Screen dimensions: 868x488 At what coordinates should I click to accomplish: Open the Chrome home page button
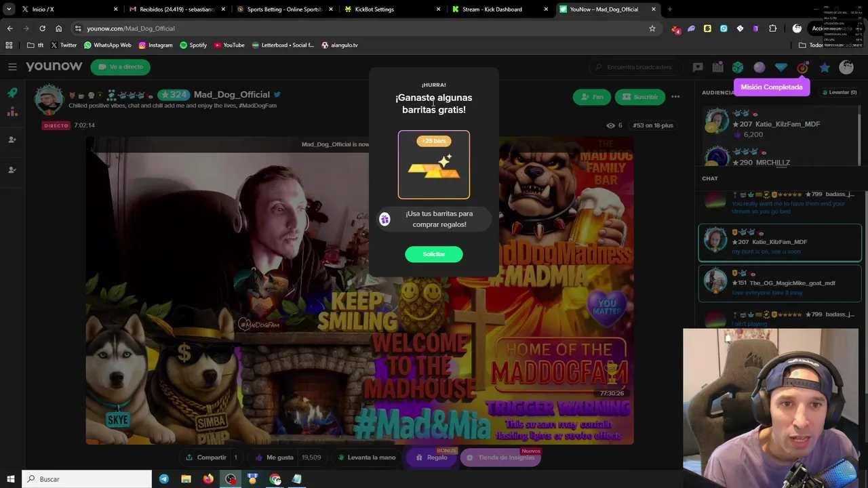pyautogui.click(x=58, y=28)
